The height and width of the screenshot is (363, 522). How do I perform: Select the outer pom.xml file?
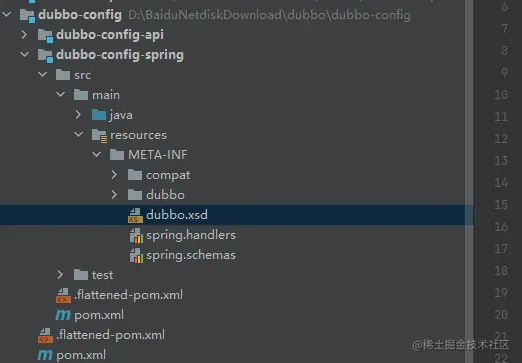(x=81, y=355)
